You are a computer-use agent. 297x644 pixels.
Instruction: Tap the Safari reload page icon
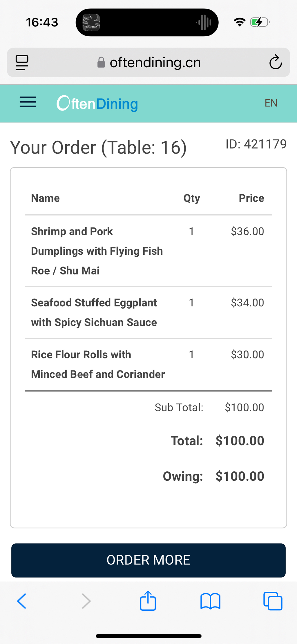point(275,62)
